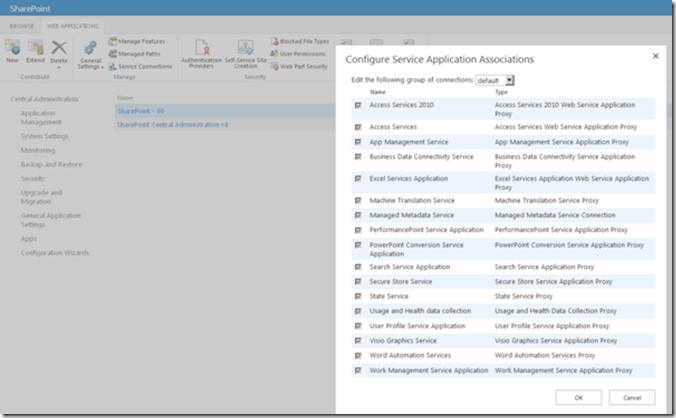Click the Type column header in the dialog
This screenshot has width=676, height=418.
click(501, 92)
